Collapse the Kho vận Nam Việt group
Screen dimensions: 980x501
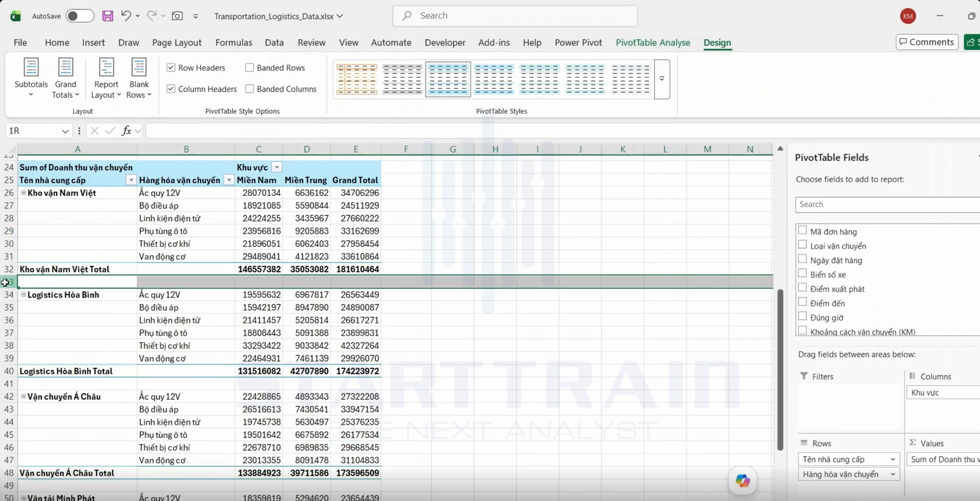coord(23,193)
